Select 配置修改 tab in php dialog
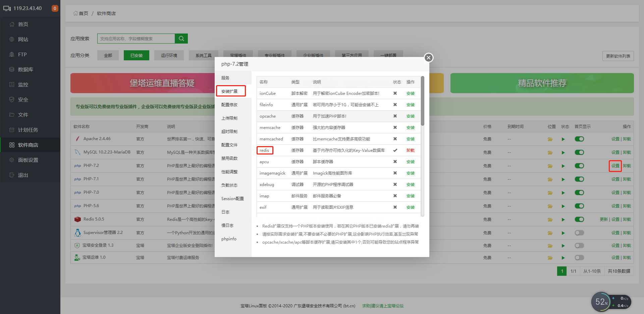 point(233,105)
